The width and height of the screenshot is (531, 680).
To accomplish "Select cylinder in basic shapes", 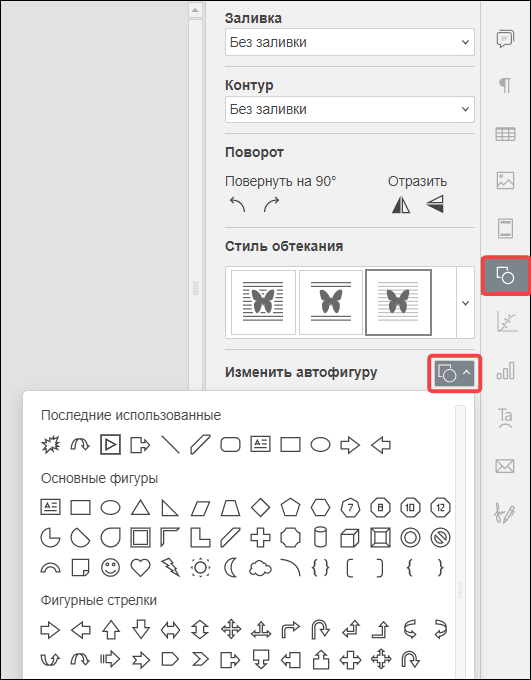I will [320, 538].
